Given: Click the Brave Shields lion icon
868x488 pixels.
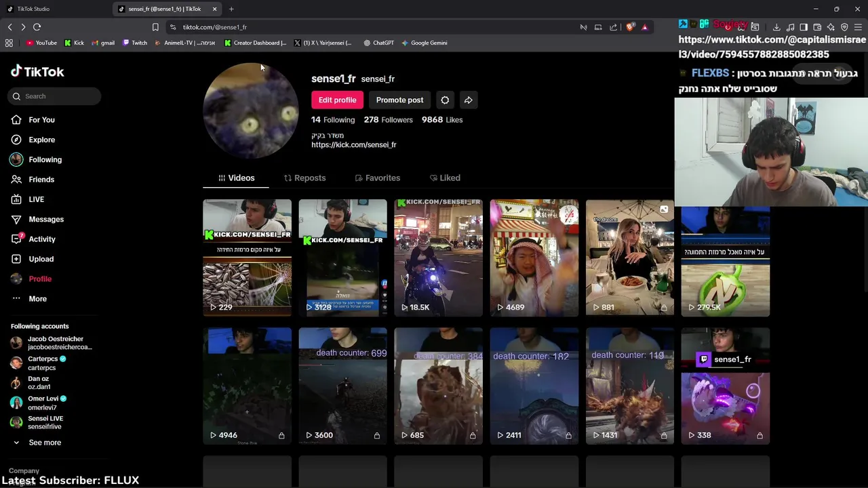Looking at the screenshot, I should click(x=631, y=27).
